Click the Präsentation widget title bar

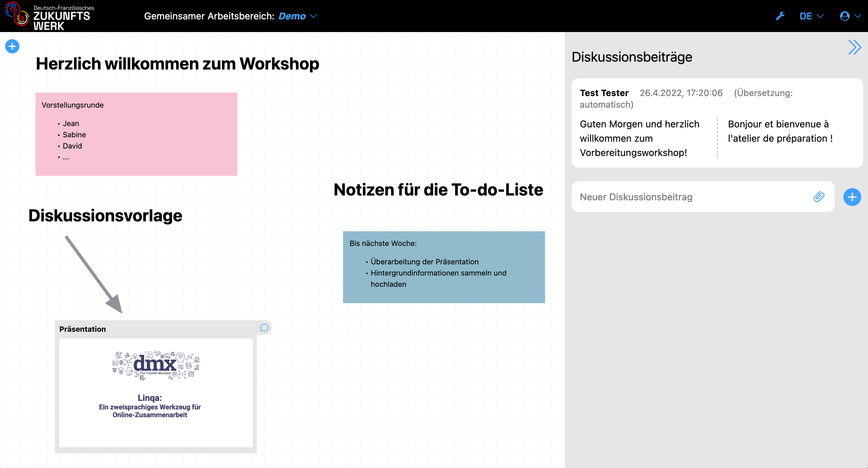[x=83, y=329]
